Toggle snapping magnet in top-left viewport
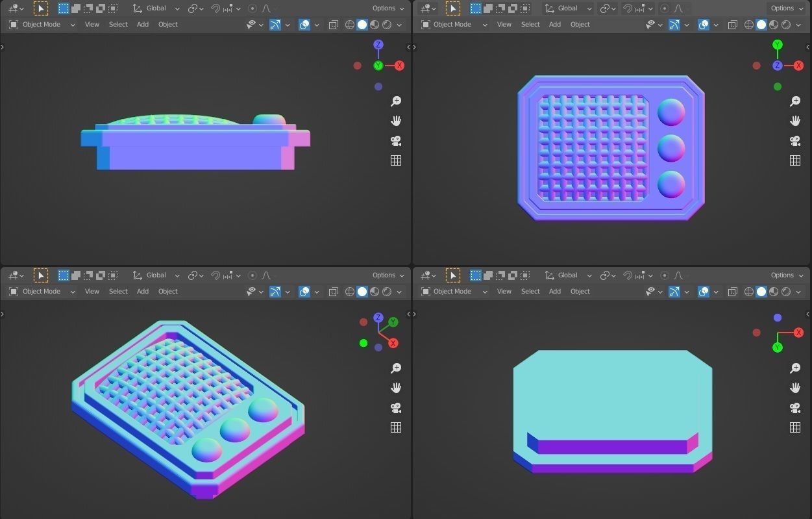812x519 pixels. coord(216,8)
